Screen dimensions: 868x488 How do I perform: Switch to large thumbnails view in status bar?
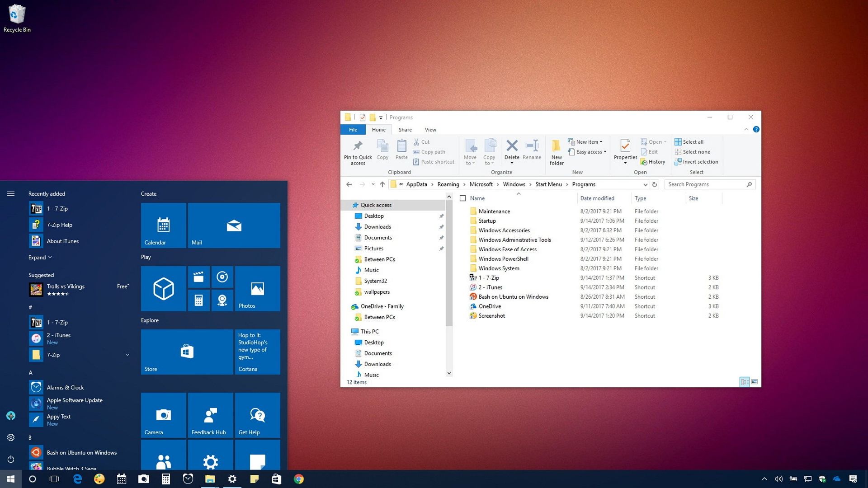click(x=755, y=382)
